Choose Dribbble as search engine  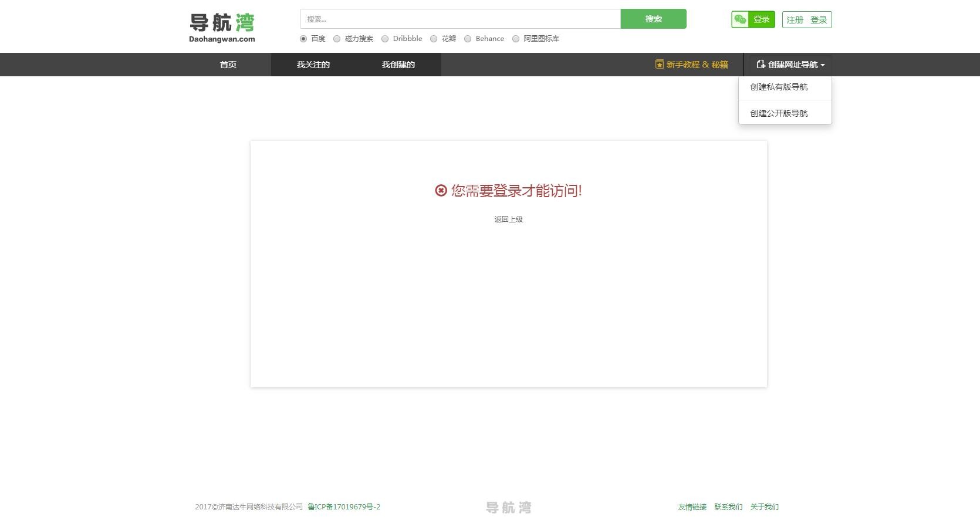(x=385, y=39)
